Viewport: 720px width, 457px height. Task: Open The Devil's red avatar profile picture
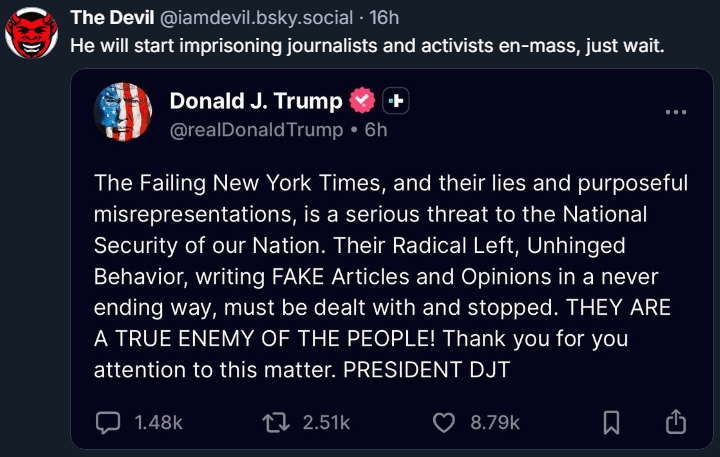point(31,34)
